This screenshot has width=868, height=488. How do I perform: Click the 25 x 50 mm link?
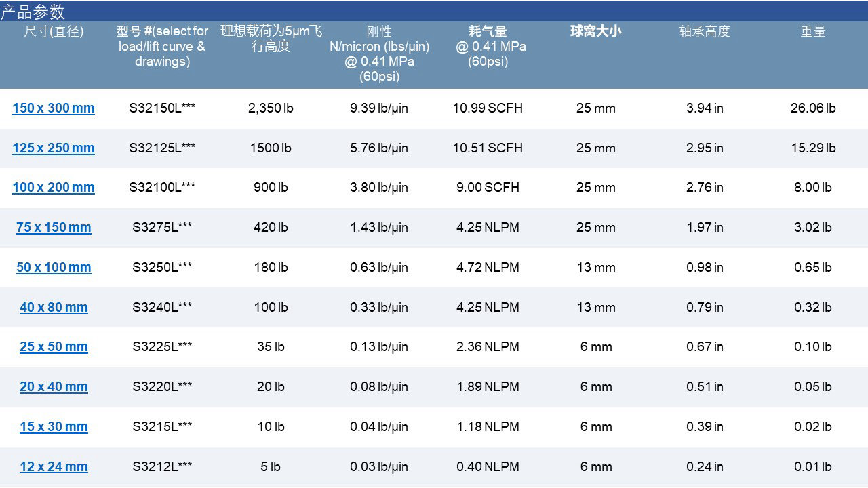54,347
